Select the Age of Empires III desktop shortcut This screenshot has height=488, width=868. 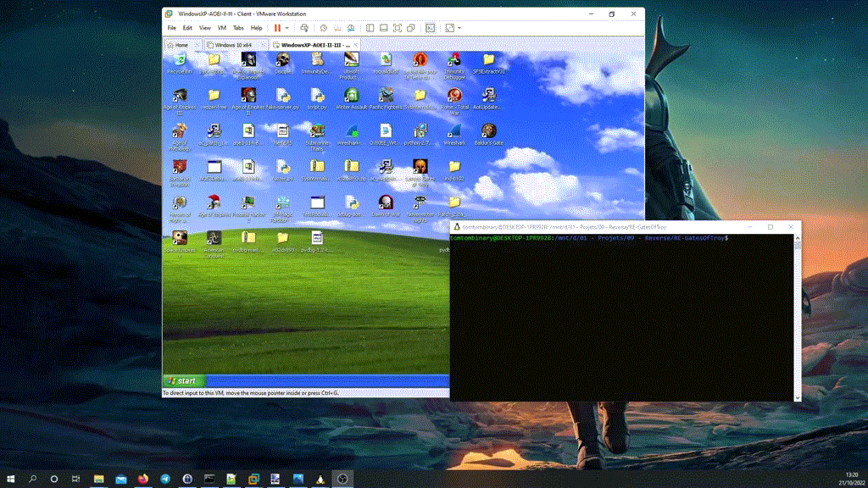180,102
